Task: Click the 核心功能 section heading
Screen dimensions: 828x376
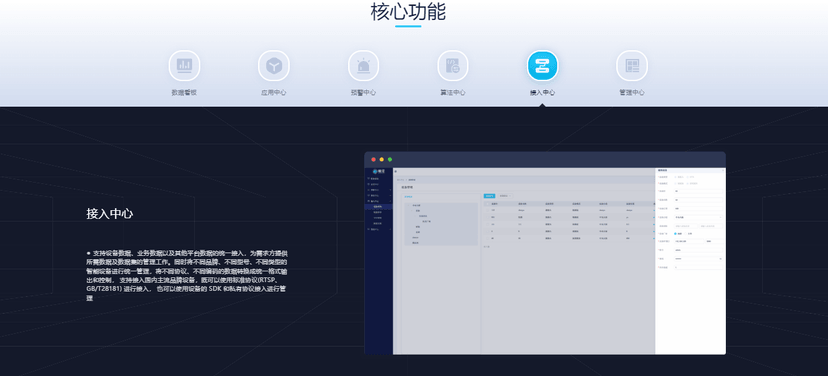Action: 408,12
